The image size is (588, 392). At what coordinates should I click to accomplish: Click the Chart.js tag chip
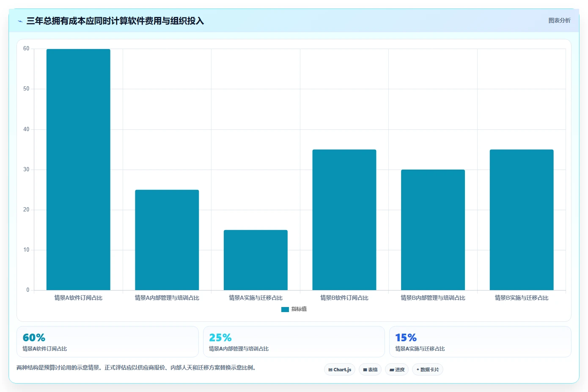[340, 370]
